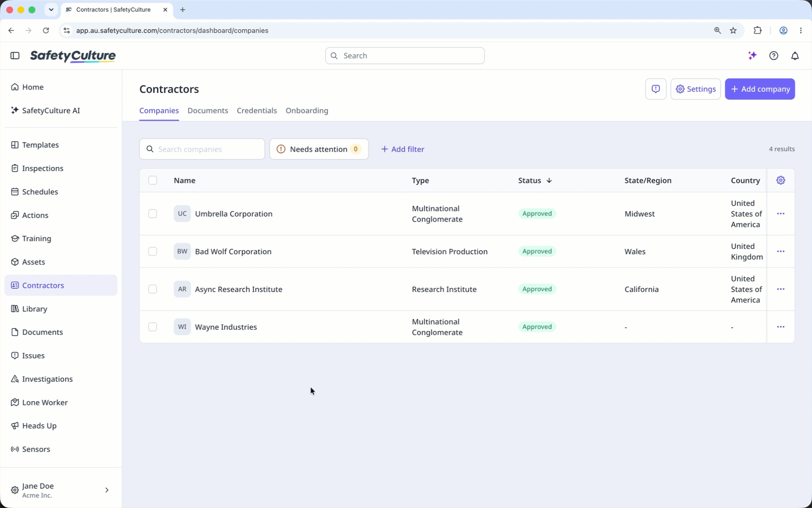The height and width of the screenshot is (508, 812).
Task: Open Library in sidebar
Action: 61,309
